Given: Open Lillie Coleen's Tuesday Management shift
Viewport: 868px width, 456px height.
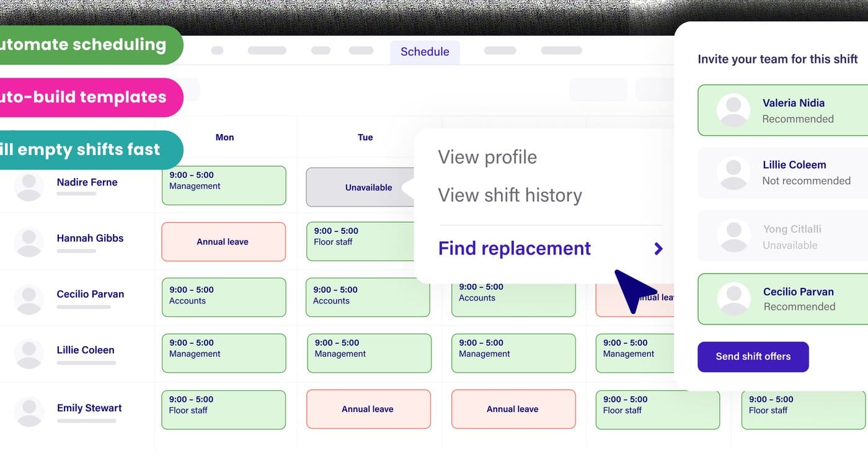Looking at the screenshot, I should coord(369,353).
